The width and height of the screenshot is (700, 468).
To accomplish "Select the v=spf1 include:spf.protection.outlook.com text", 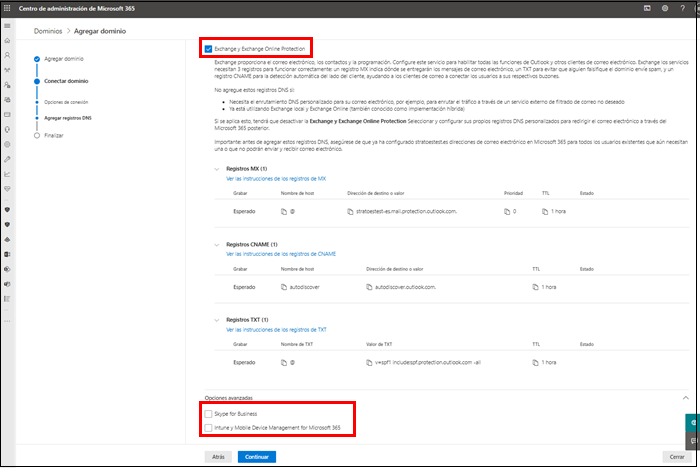I will pos(428,363).
